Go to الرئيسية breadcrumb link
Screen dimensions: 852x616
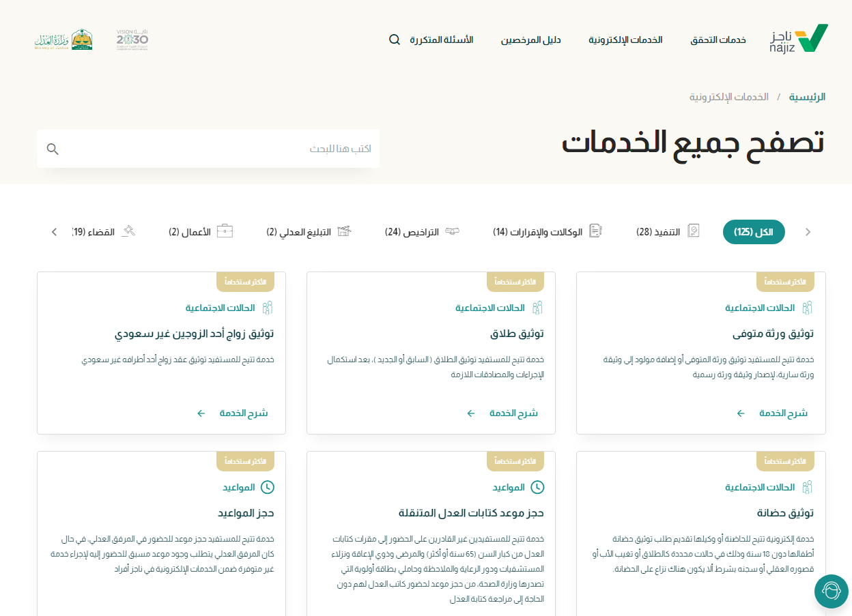click(808, 97)
